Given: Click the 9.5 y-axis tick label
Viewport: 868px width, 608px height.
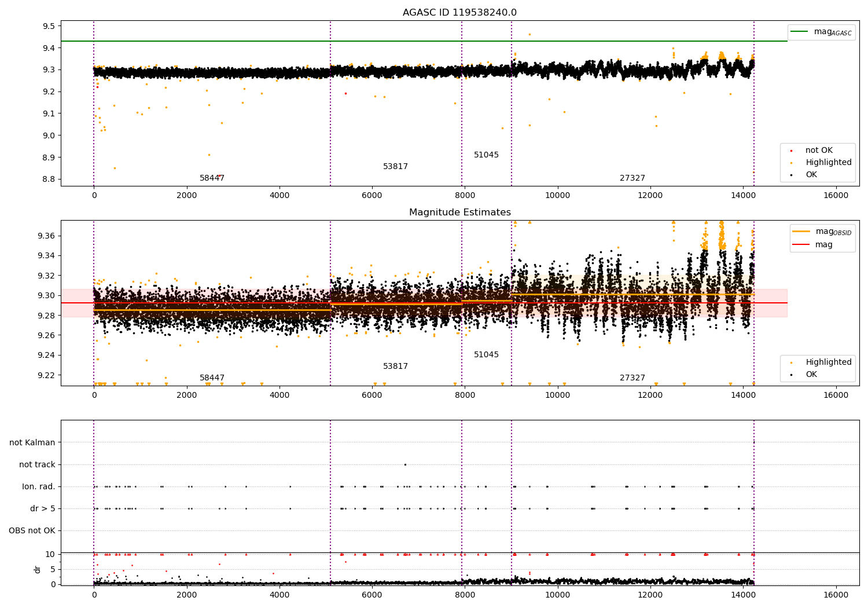Looking at the screenshot, I should (49, 27).
